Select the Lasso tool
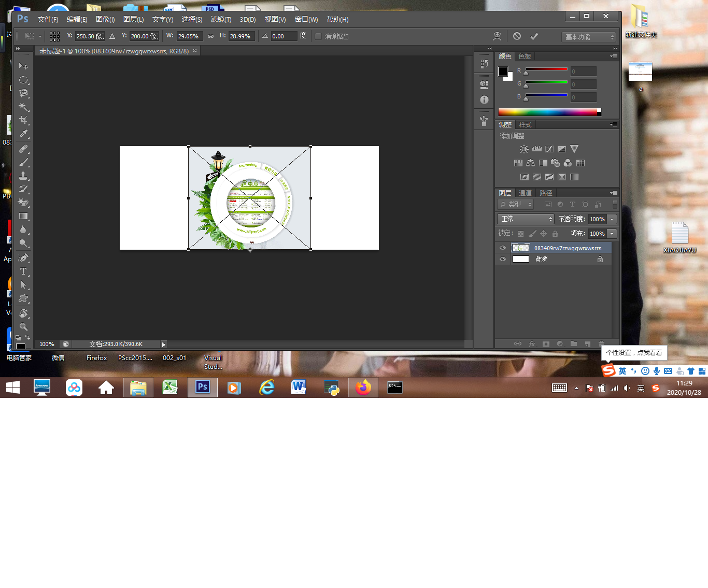Screen dimensions: 708x588 [x=23, y=93]
